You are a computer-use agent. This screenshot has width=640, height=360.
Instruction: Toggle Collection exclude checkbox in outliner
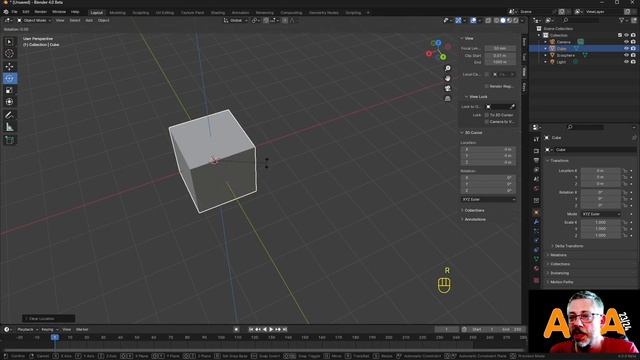[x=620, y=35]
